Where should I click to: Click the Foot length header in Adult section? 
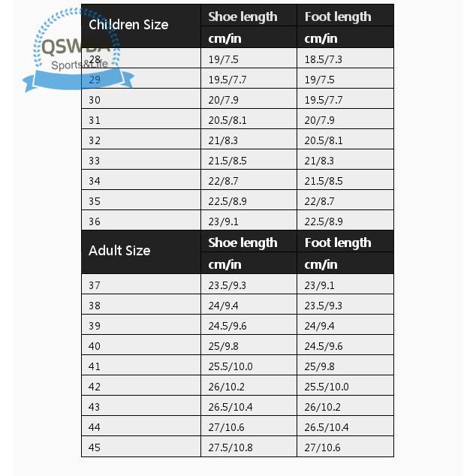coord(338,243)
